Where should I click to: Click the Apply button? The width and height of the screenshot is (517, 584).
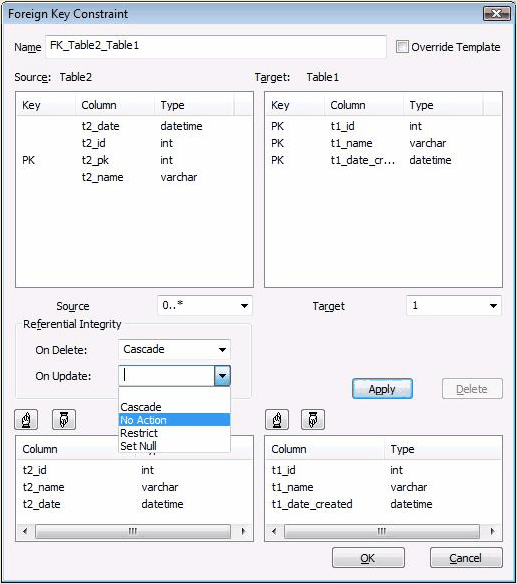point(382,389)
